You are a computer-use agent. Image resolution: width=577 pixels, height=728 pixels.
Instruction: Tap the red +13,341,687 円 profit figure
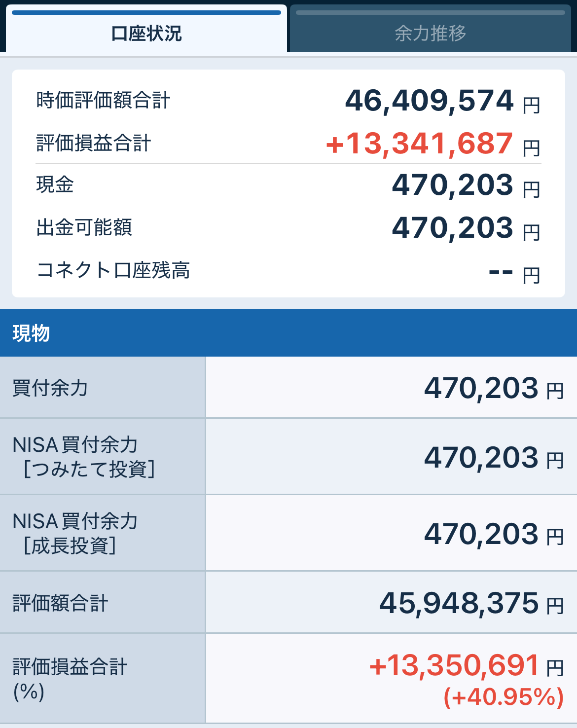[x=433, y=144]
